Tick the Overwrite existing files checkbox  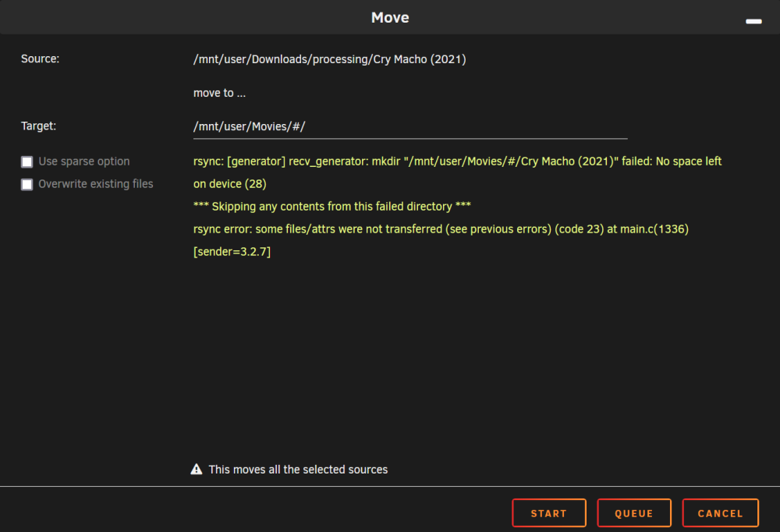pyautogui.click(x=27, y=185)
